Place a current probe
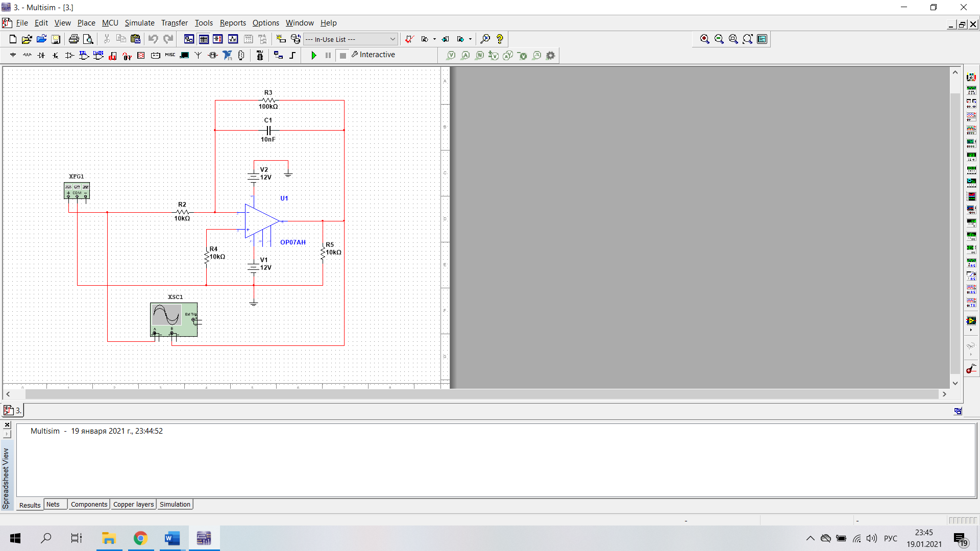Screen dimensions: 980x551 (465, 55)
